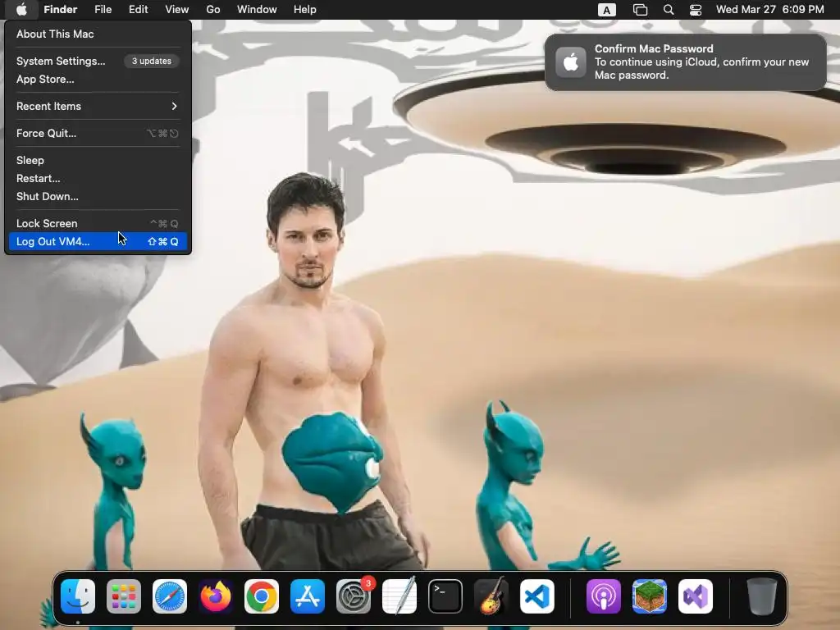Viewport: 840px width, 630px height.
Task: Launch Minecraft grass block icon
Action: 650,596
